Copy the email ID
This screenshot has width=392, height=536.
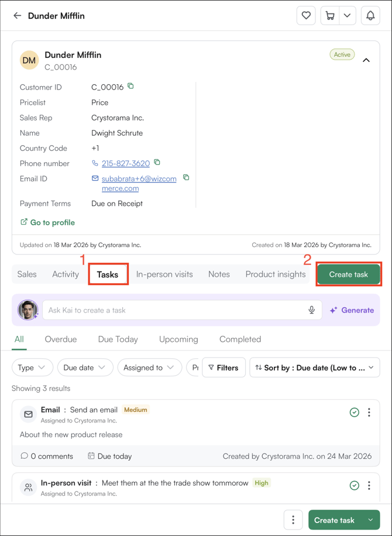coord(186,177)
